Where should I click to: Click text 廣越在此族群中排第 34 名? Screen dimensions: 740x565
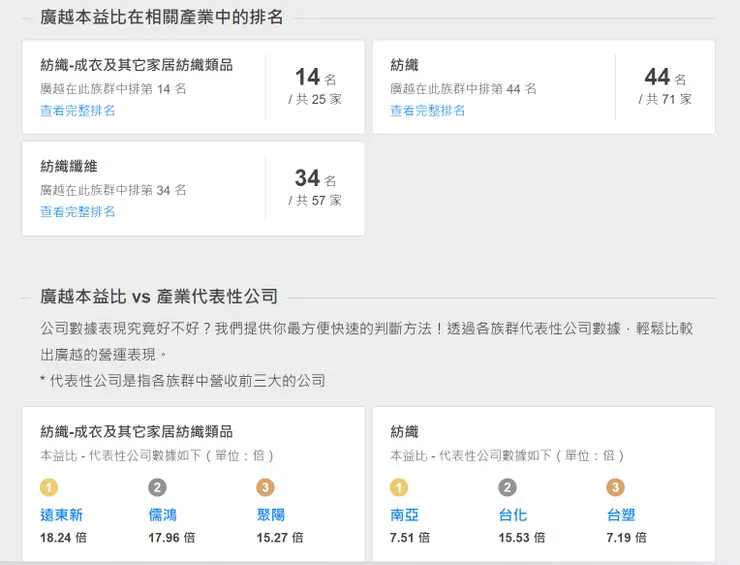pos(113,190)
